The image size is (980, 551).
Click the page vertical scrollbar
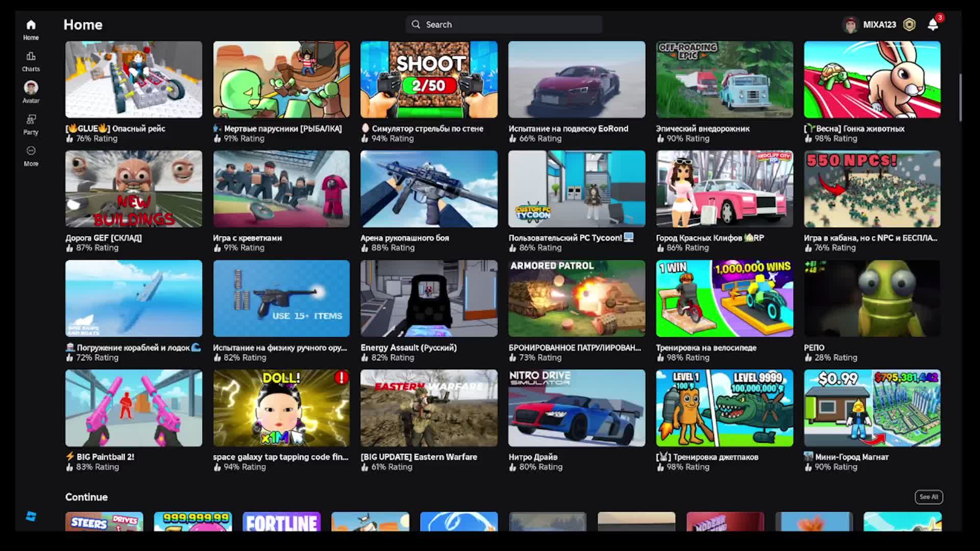(x=960, y=97)
